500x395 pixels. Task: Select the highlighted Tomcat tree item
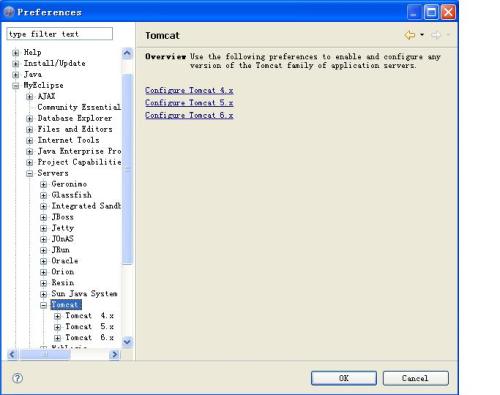(x=66, y=305)
